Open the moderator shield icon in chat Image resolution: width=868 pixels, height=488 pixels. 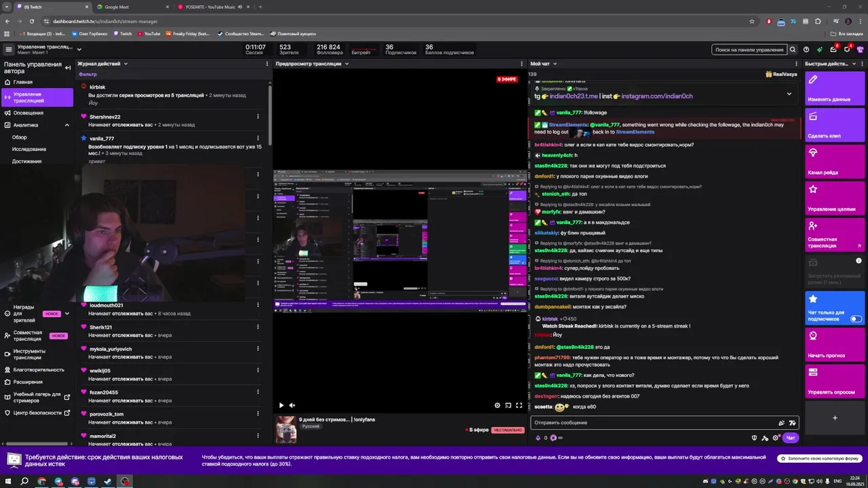pyautogui.click(x=754, y=438)
